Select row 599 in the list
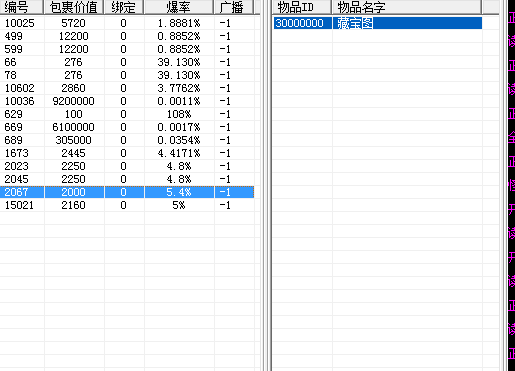Screen dimensions: 515x371 pos(127,49)
